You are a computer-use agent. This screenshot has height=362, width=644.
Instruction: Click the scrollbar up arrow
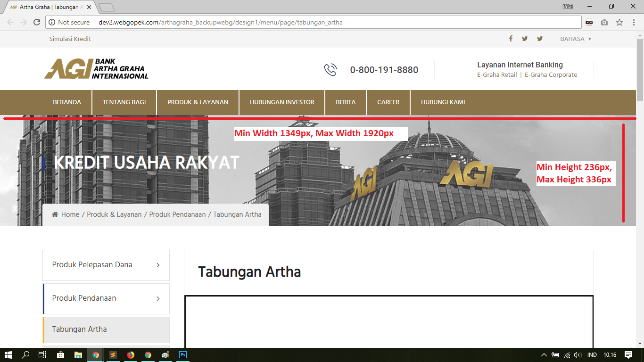coord(640,35)
